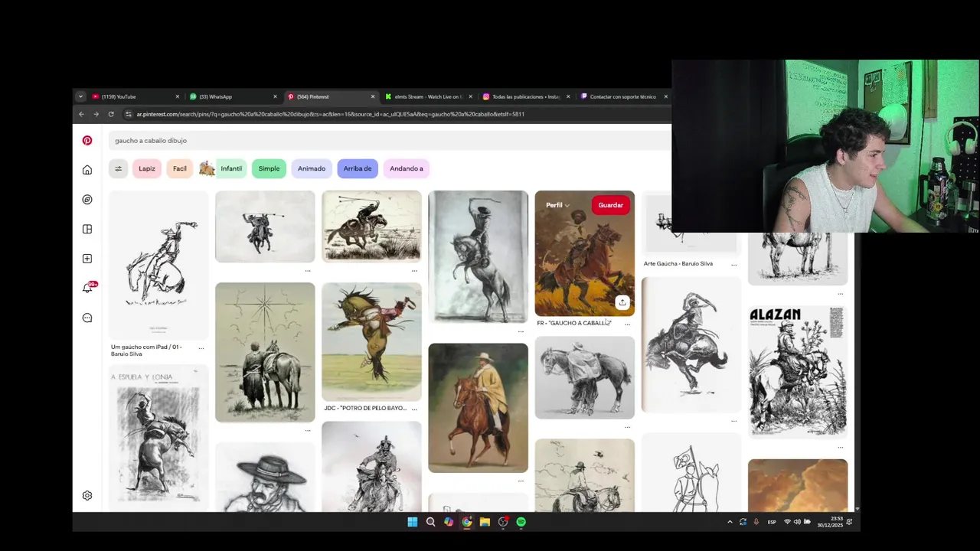The height and width of the screenshot is (551, 980).
Task: Filter results by Simple chip
Action: tap(269, 168)
